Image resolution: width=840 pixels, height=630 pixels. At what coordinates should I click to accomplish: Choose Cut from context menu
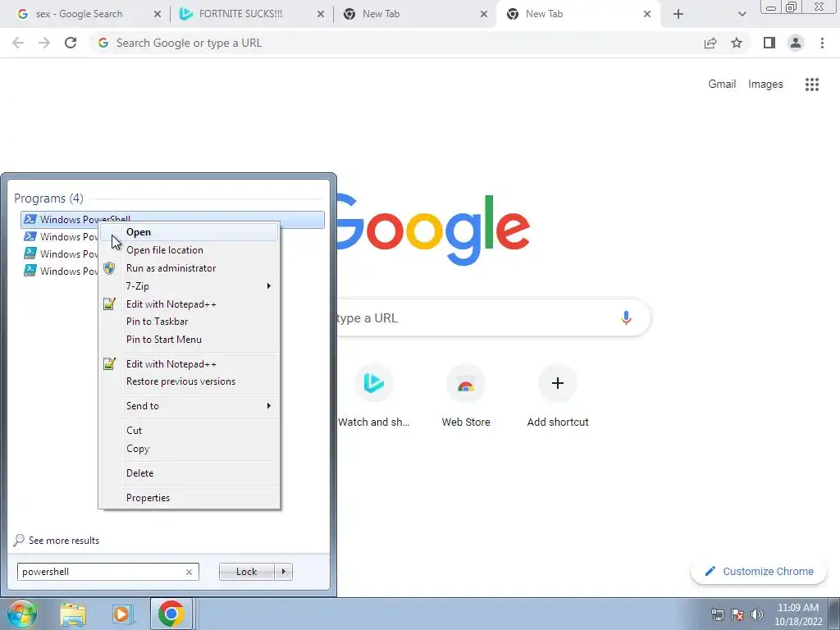pos(189,430)
